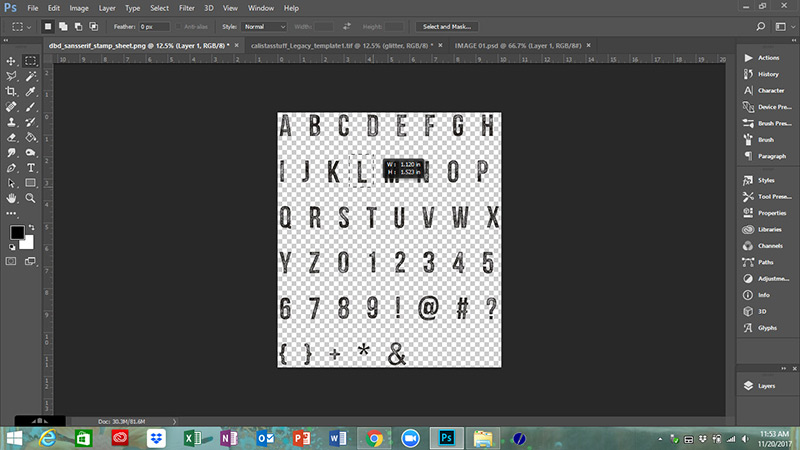800x450 pixels.
Task: Enable Add to Selection mode
Action: click(64, 26)
